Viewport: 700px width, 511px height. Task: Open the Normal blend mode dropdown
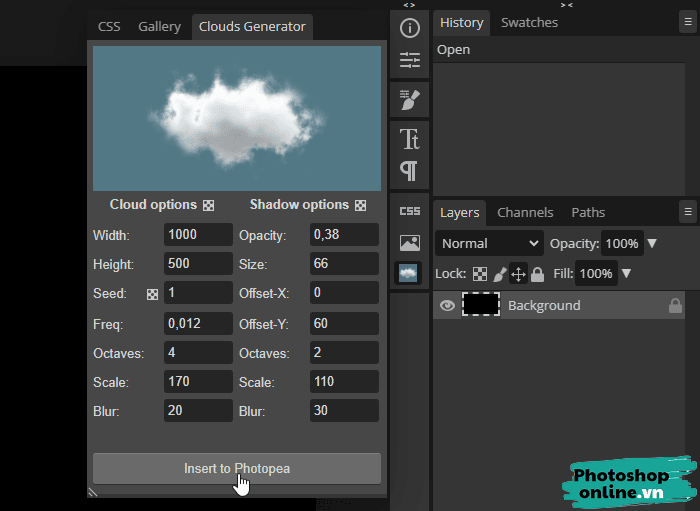click(489, 243)
